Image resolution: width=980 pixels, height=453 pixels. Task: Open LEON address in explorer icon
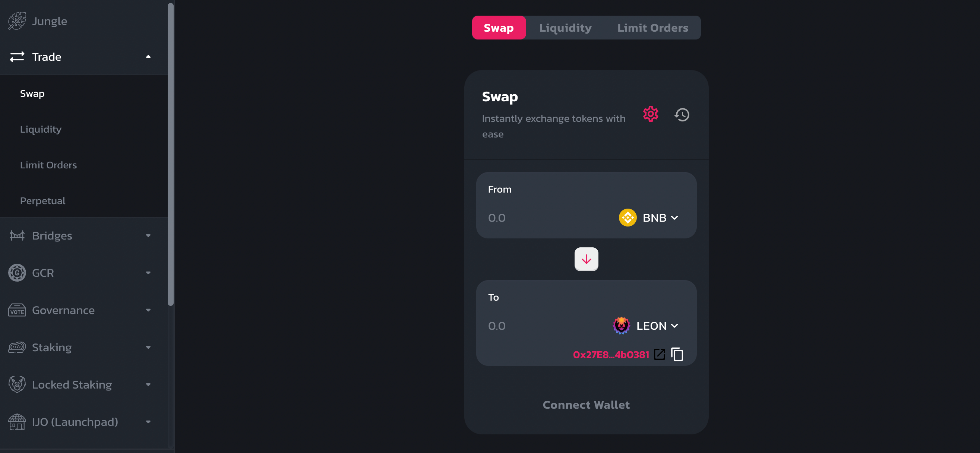pyautogui.click(x=659, y=354)
